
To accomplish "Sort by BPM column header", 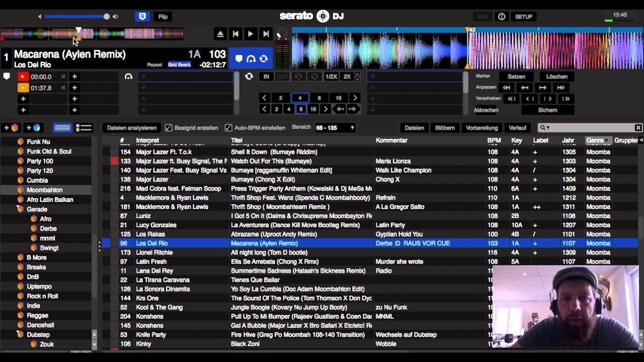I will pyautogui.click(x=494, y=141).
